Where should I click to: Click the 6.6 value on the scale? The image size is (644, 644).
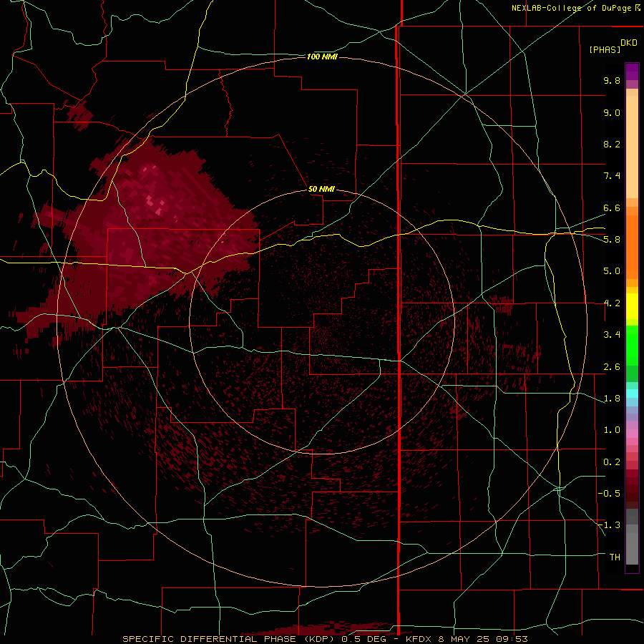[612, 208]
